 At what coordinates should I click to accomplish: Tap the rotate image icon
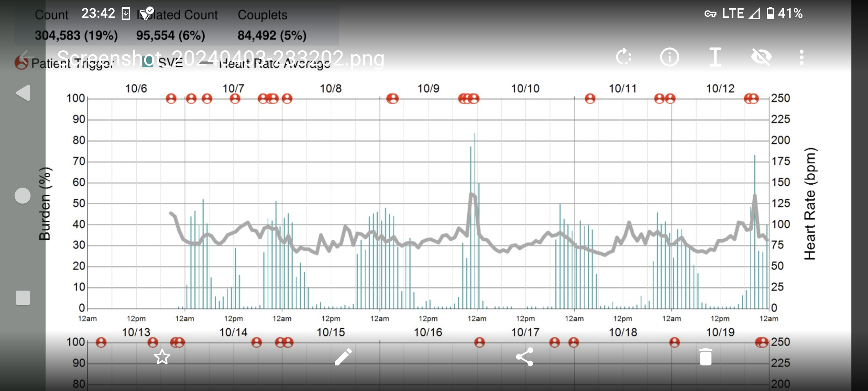click(x=624, y=57)
